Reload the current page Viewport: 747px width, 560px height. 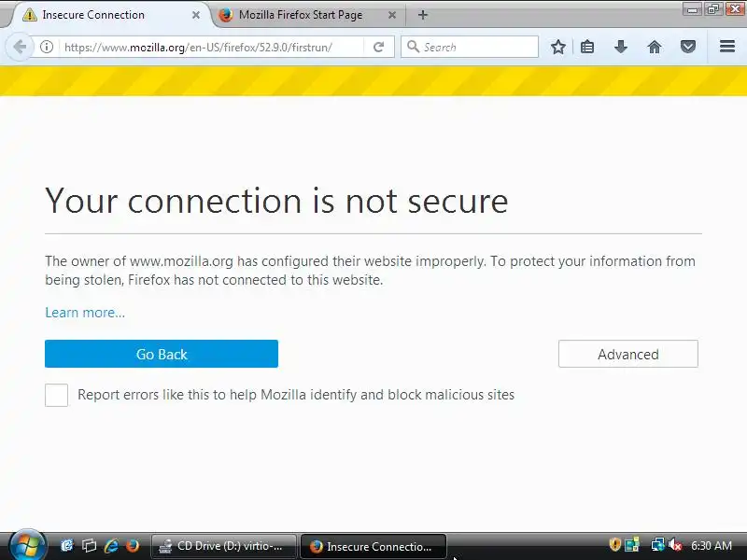[x=379, y=47]
